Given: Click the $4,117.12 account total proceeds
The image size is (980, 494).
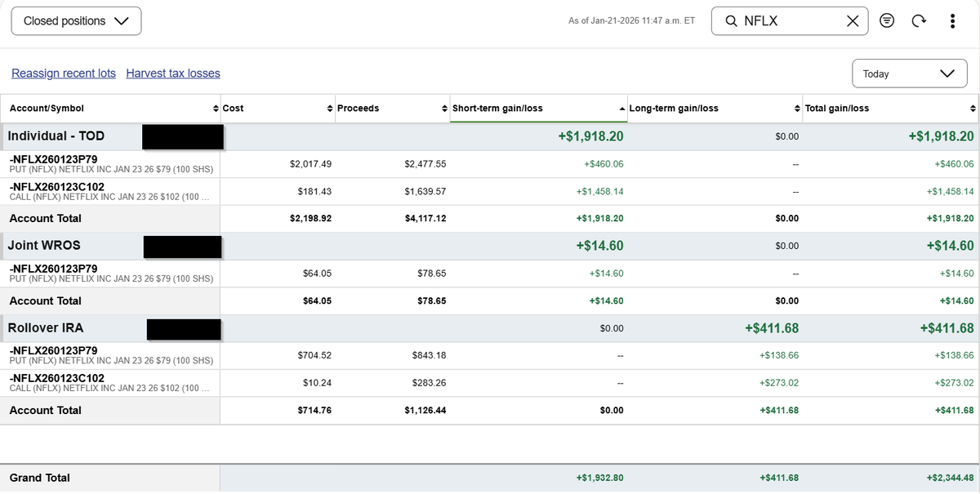Looking at the screenshot, I should [x=425, y=219].
